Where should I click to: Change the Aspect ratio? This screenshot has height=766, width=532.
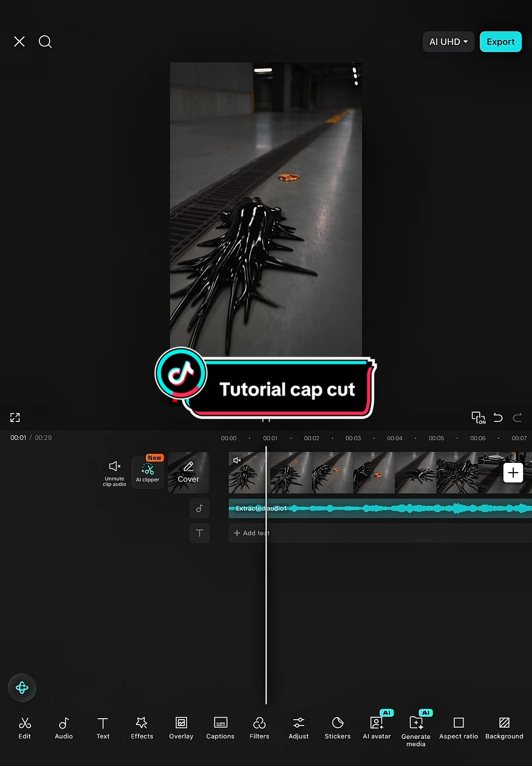pyautogui.click(x=459, y=728)
